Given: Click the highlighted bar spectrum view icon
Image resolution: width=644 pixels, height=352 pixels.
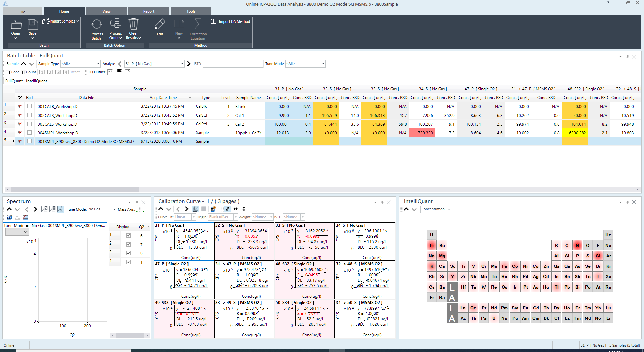Looking at the screenshot, I should (x=60, y=209).
